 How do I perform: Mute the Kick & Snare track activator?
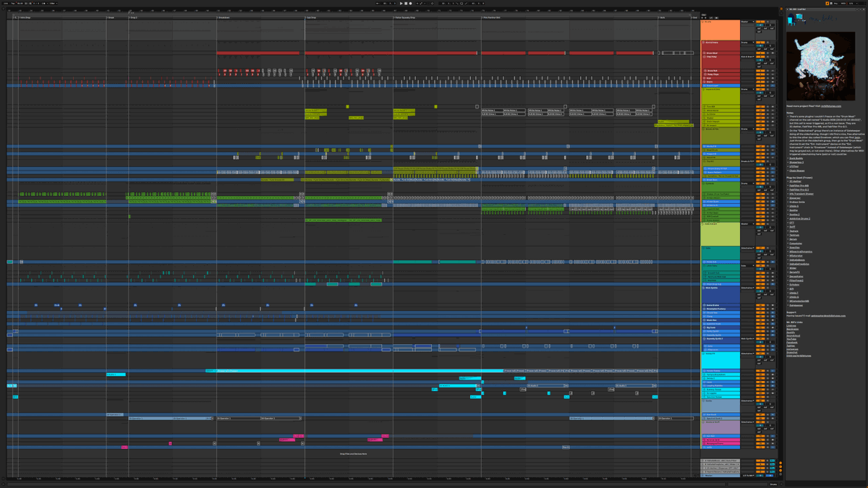pyautogui.click(x=760, y=43)
